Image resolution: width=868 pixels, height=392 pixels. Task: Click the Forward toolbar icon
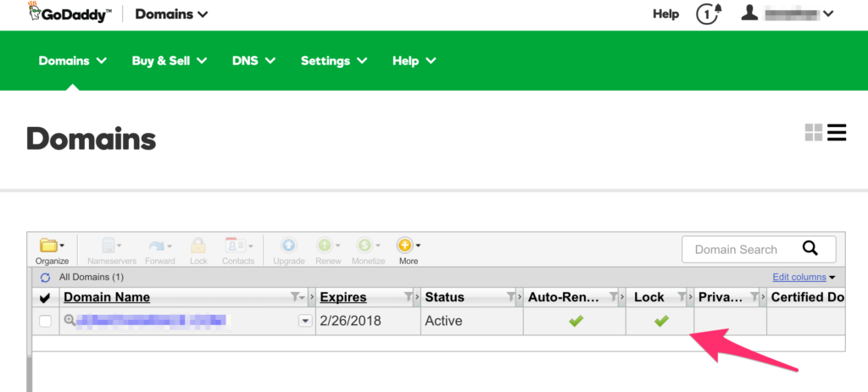(160, 251)
